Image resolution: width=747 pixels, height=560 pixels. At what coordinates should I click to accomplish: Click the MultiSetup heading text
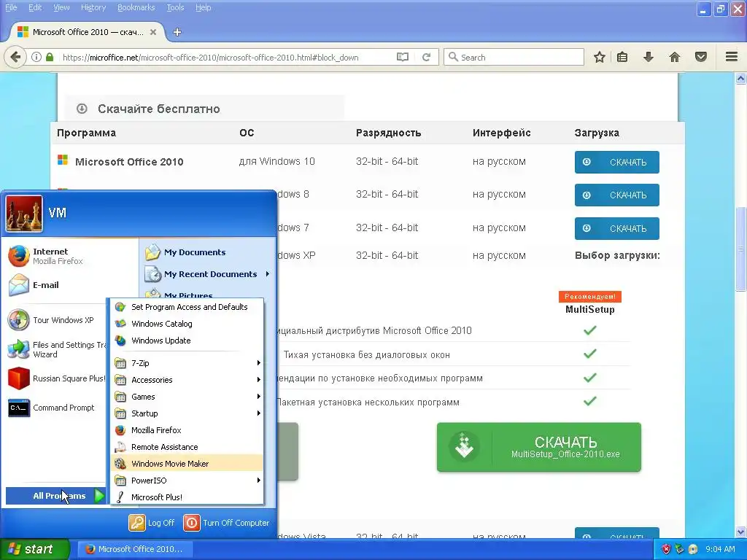pyautogui.click(x=589, y=309)
